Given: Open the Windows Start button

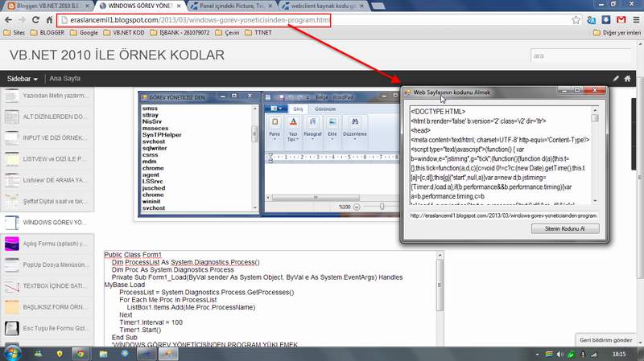Looking at the screenshot, I should pos(12,354).
